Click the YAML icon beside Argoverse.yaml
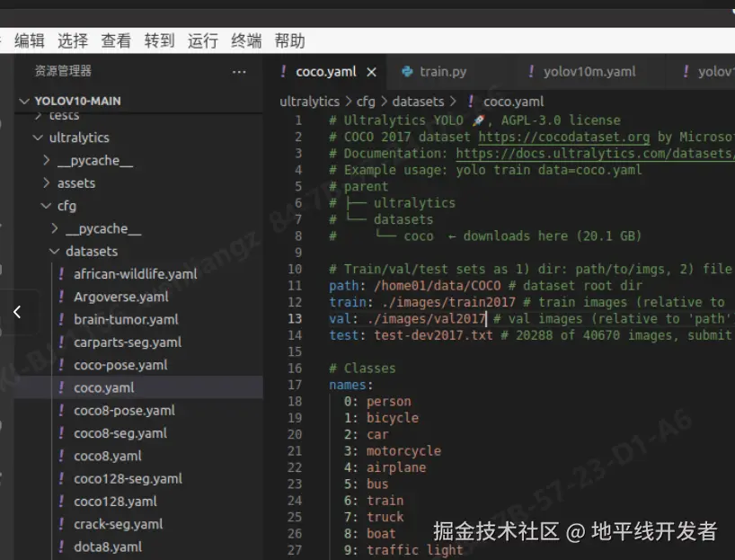 tap(61, 297)
